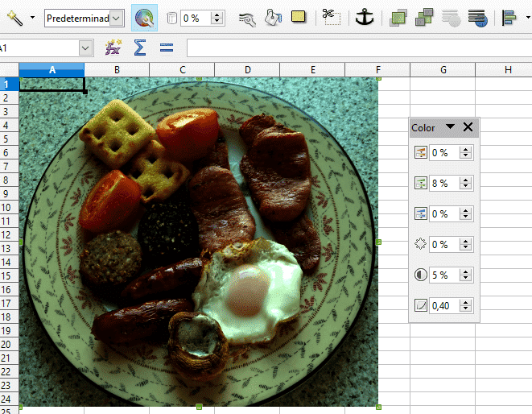Select the Crop image scissors tool

pos(332,17)
